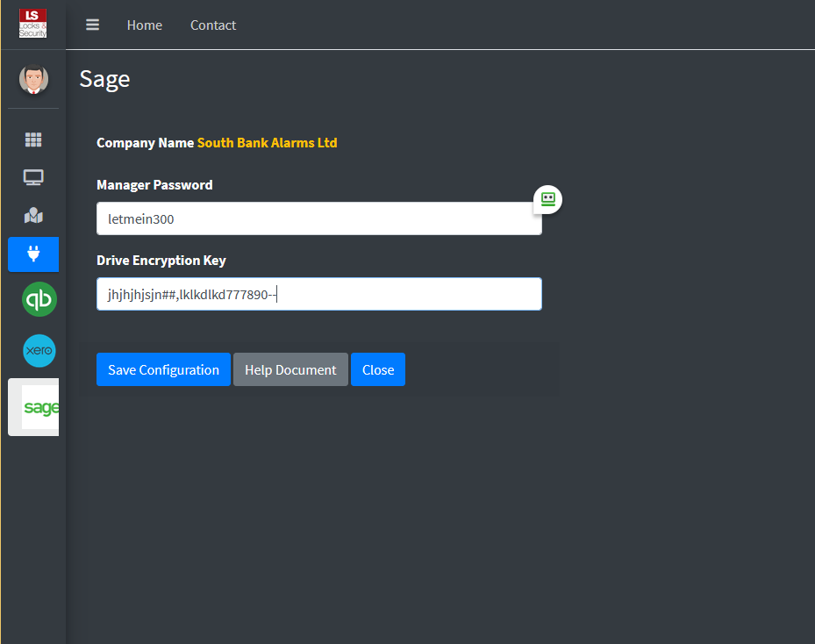Click the password manager icon on field
The height and width of the screenshot is (644, 815).
click(547, 199)
